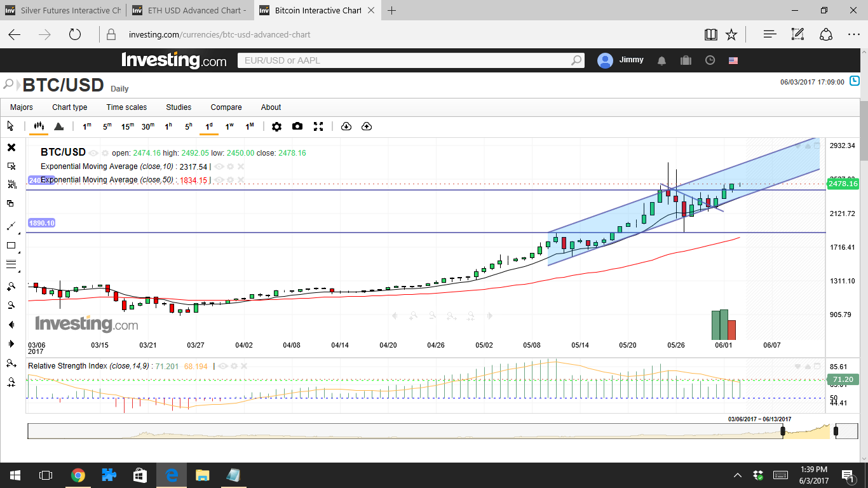Toggle visibility of Relative Strength Index
The width and height of the screenshot is (868, 488).
click(x=223, y=367)
